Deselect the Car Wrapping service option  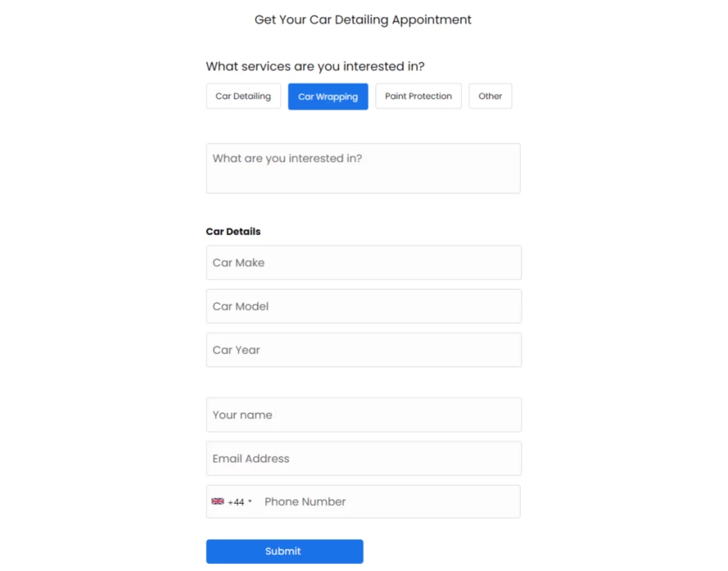pyautogui.click(x=328, y=97)
